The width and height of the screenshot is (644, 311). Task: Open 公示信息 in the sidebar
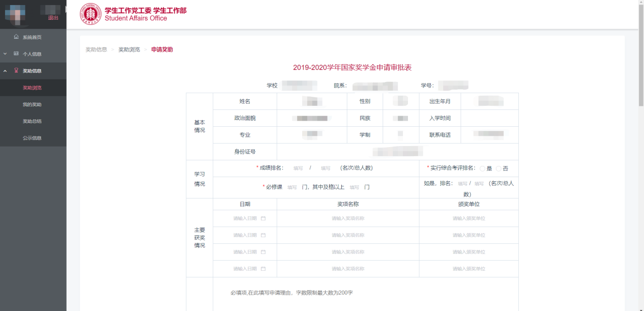coord(32,138)
